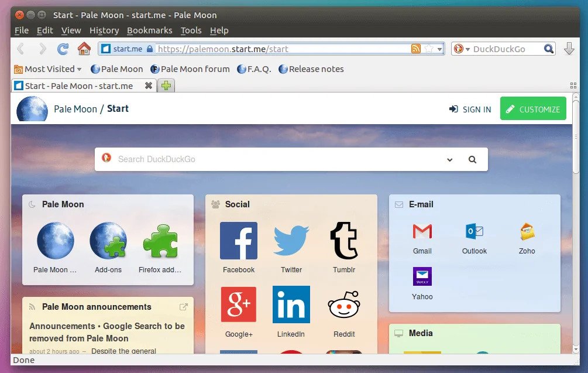The width and height of the screenshot is (588, 373).
Task: Click the LinkedIn icon
Action: (291, 304)
